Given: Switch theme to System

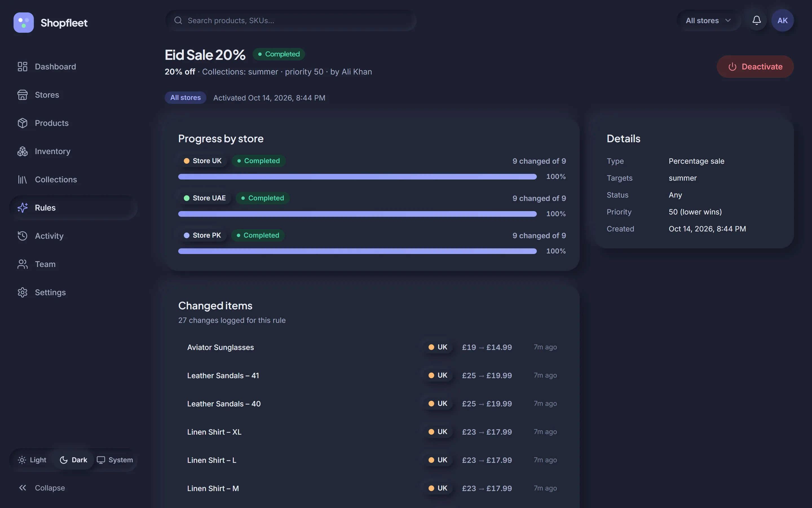Looking at the screenshot, I should (115, 460).
